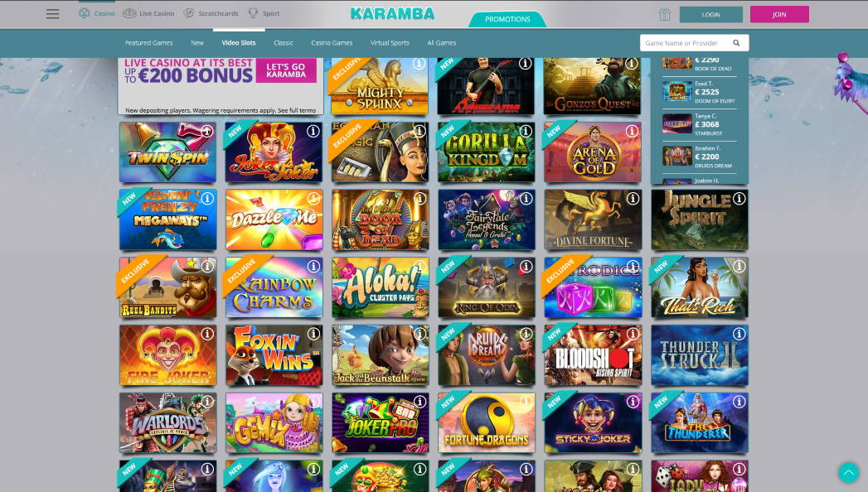Open the hamburger menu icon
The image size is (868, 492).
click(52, 14)
